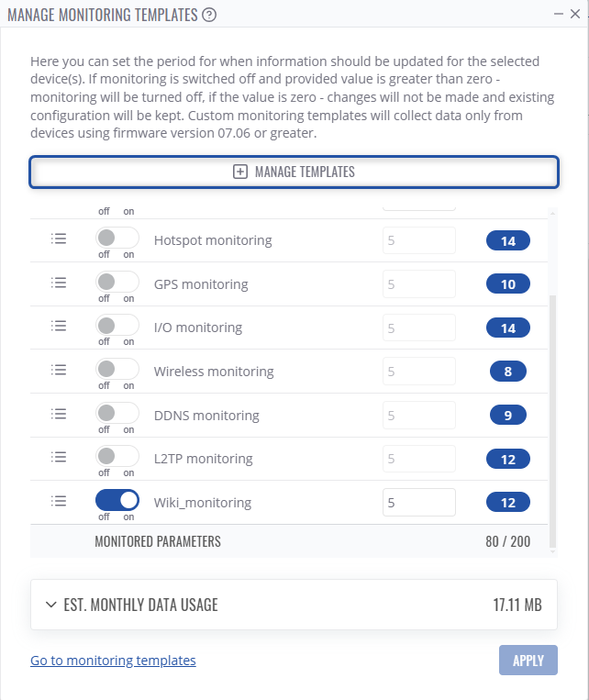Click drag handle icon for I/O monitoring
Image resolution: width=589 pixels, height=700 pixels.
(59, 326)
